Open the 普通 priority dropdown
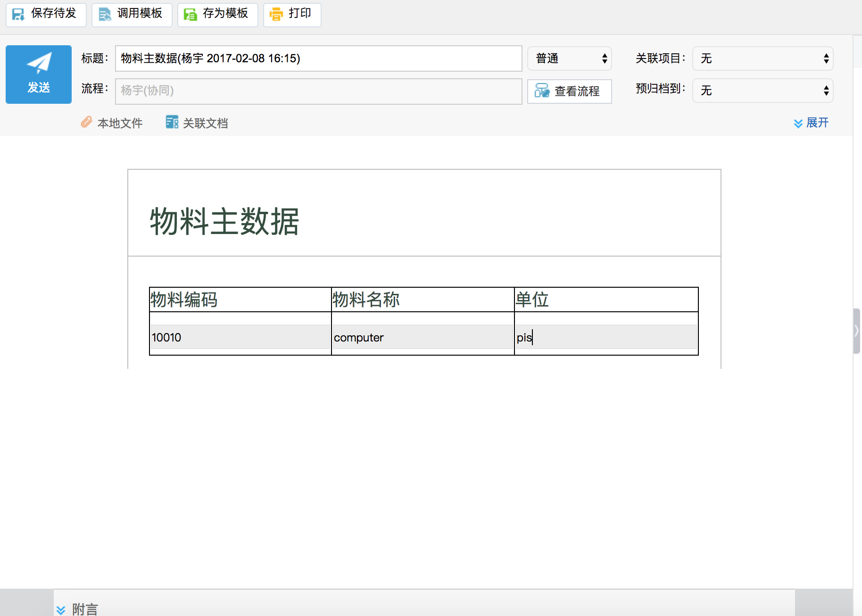The image size is (862, 616). click(569, 58)
